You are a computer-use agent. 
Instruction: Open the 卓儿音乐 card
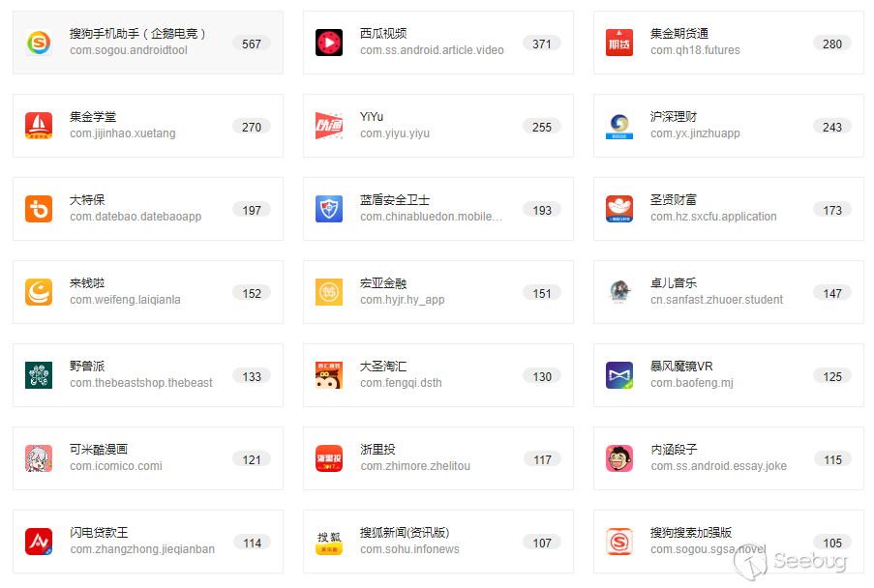tap(729, 292)
